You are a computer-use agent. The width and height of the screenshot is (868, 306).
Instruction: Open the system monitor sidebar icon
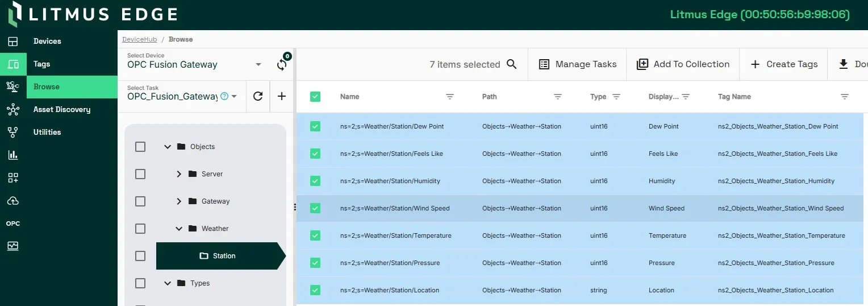coord(13,246)
